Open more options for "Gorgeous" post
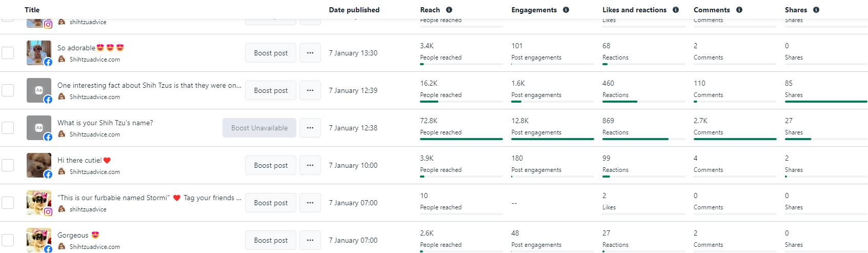The width and height of the screenshot is (868, 253). tap(310, 240)
